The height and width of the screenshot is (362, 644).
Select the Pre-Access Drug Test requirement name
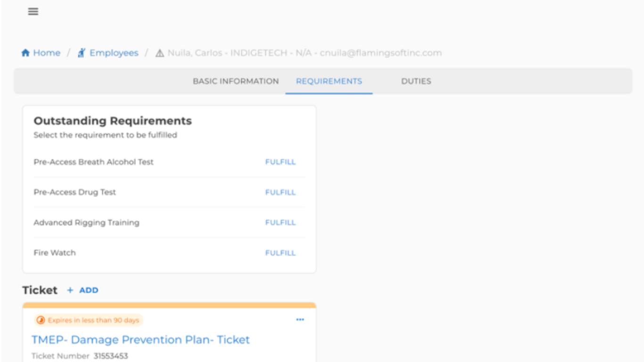point(74,192)
